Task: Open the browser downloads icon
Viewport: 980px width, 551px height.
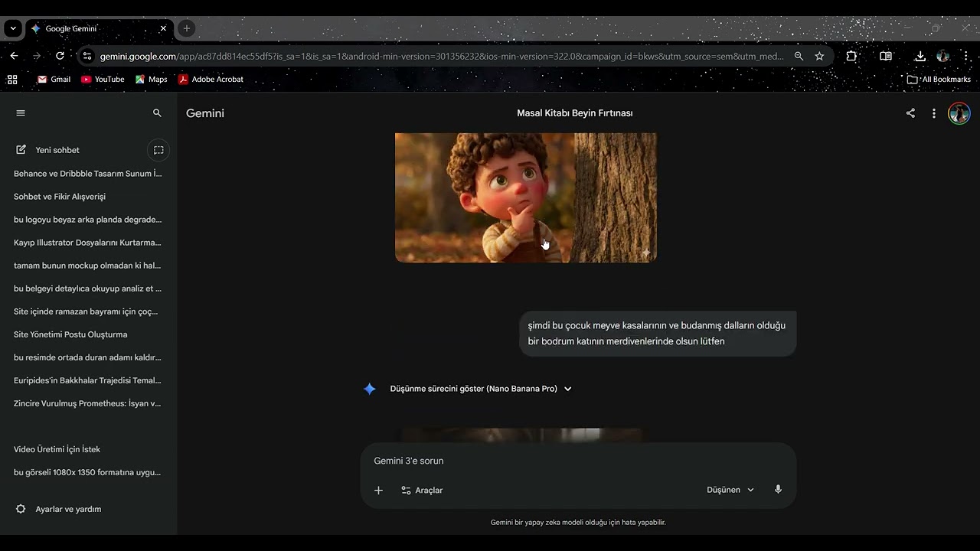Action: pyautogui.click(x=920, y=56)
